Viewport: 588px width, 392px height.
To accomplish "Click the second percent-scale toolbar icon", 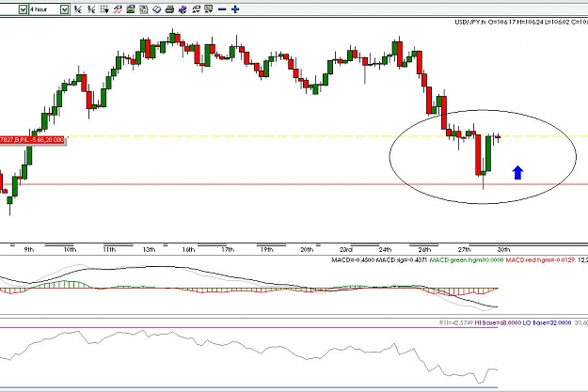I will (x=91, y=9).
